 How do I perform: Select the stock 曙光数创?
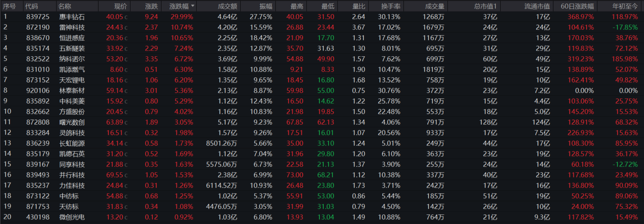(72, 122)
